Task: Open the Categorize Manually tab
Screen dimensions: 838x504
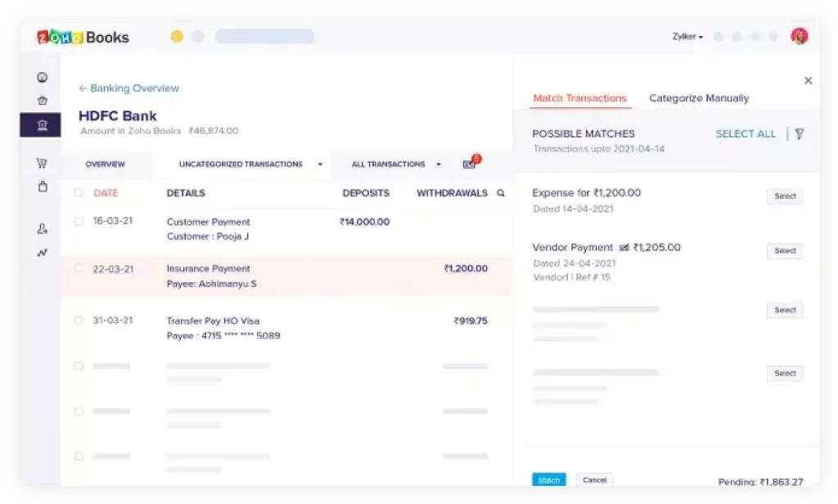Action: click(699, 98)
